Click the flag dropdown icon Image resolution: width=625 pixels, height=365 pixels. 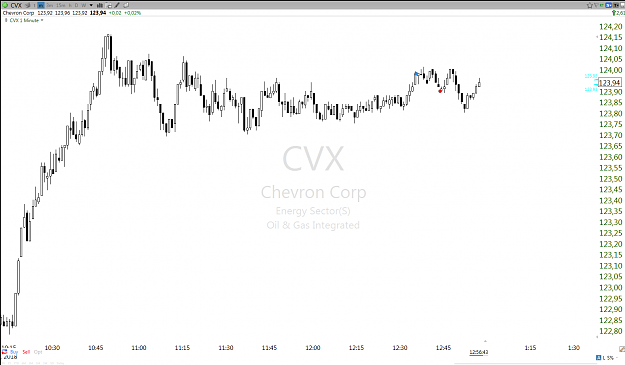[597, 5]
